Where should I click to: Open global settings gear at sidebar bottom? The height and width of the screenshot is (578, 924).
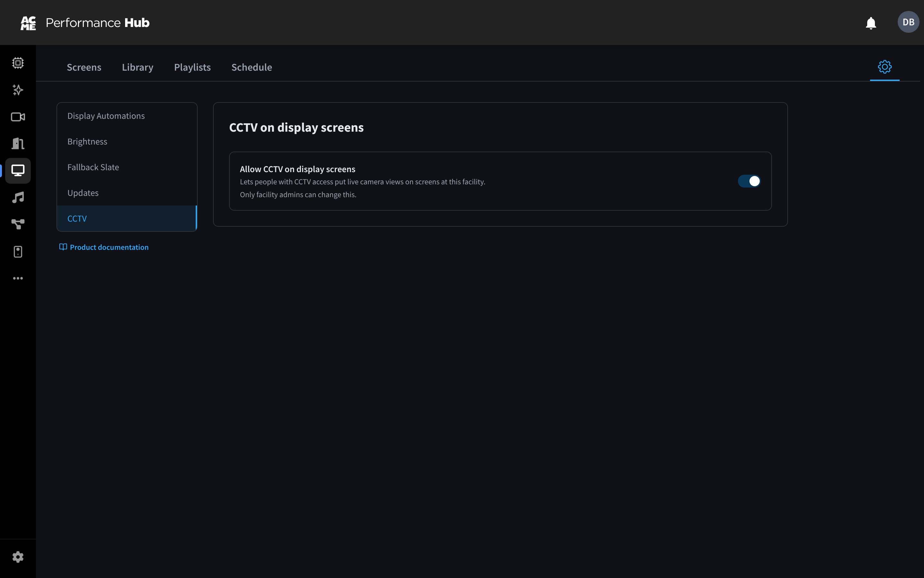click(x=18, y=557)
